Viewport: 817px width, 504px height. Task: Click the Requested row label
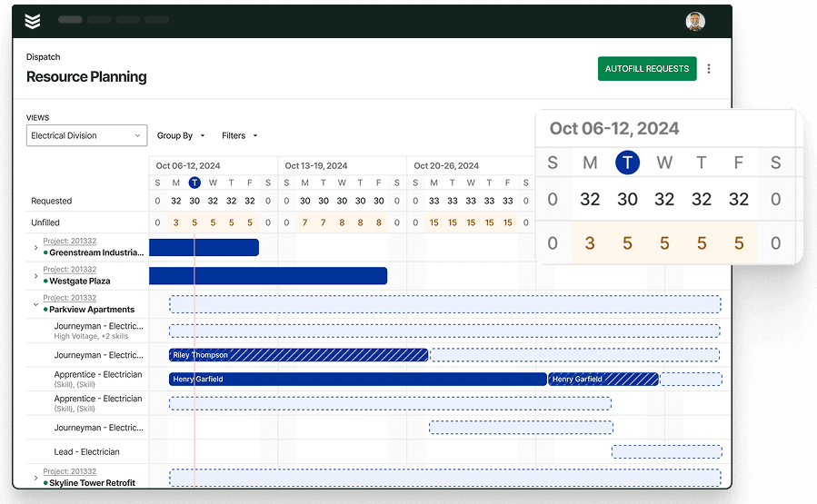coord(52,201)
